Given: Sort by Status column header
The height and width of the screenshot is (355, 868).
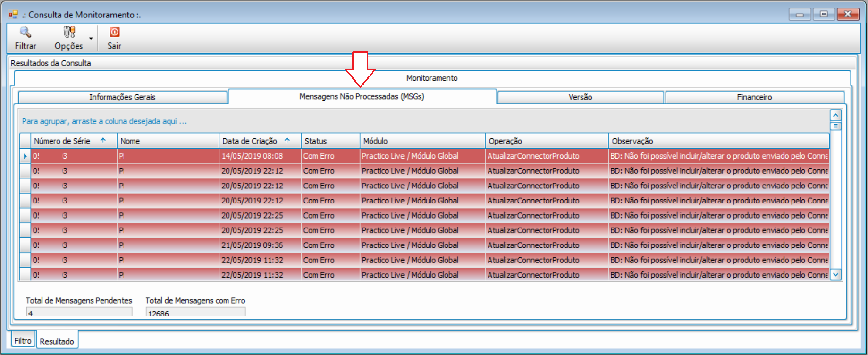Looking at the screenshot, I should (x=330, y=141).
